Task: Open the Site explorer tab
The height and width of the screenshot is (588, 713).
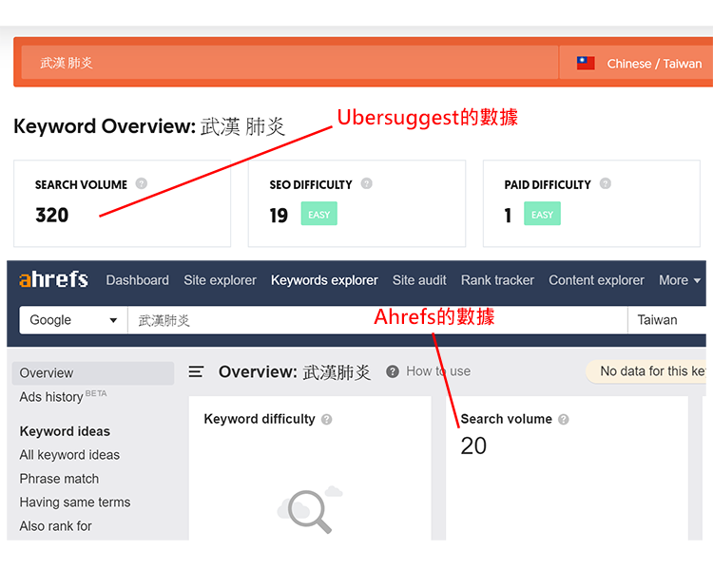Action: [221, 280]
